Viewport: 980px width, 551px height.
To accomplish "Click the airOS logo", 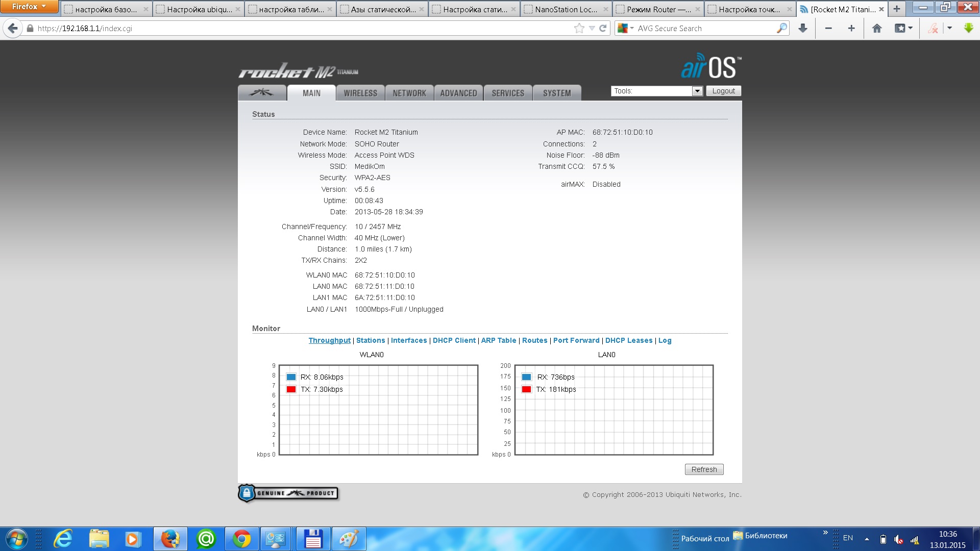I will [x=711, y=66].
